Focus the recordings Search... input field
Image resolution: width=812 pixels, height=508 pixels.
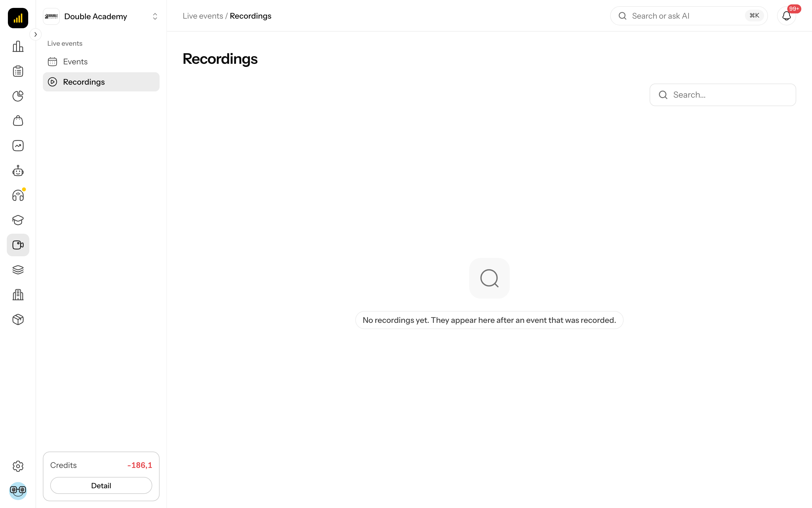click(722, 95)
